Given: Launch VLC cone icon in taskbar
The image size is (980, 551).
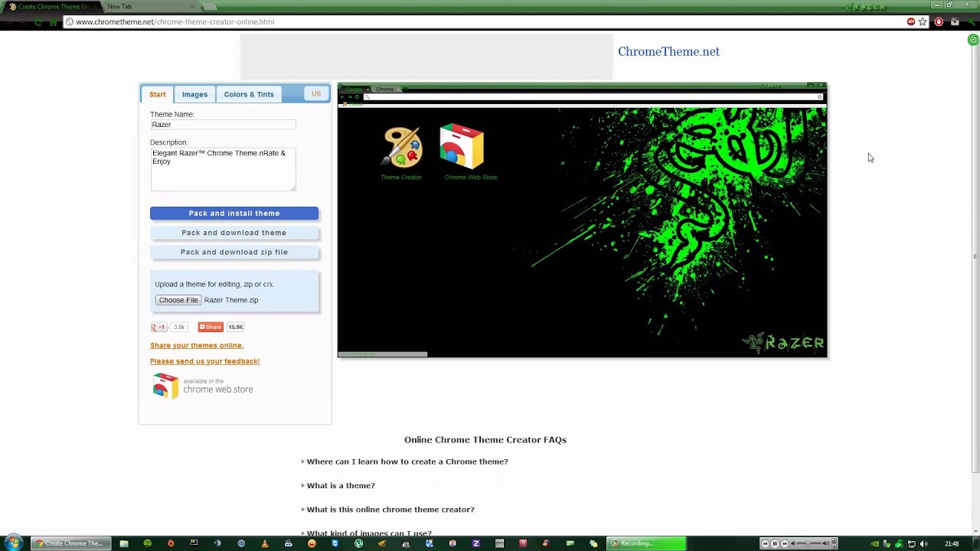Looking at the screenshot, I should point(265,543).
